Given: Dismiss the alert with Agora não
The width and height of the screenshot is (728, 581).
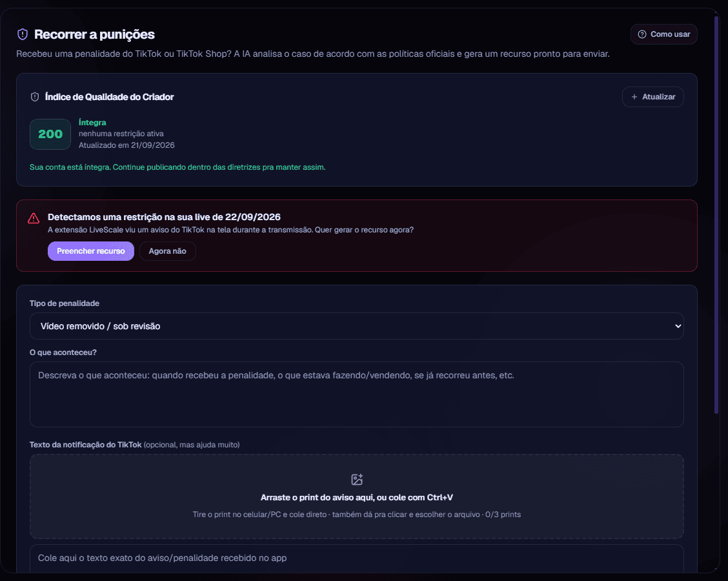Looking at the screenshot, I should [x=168, y=251].
